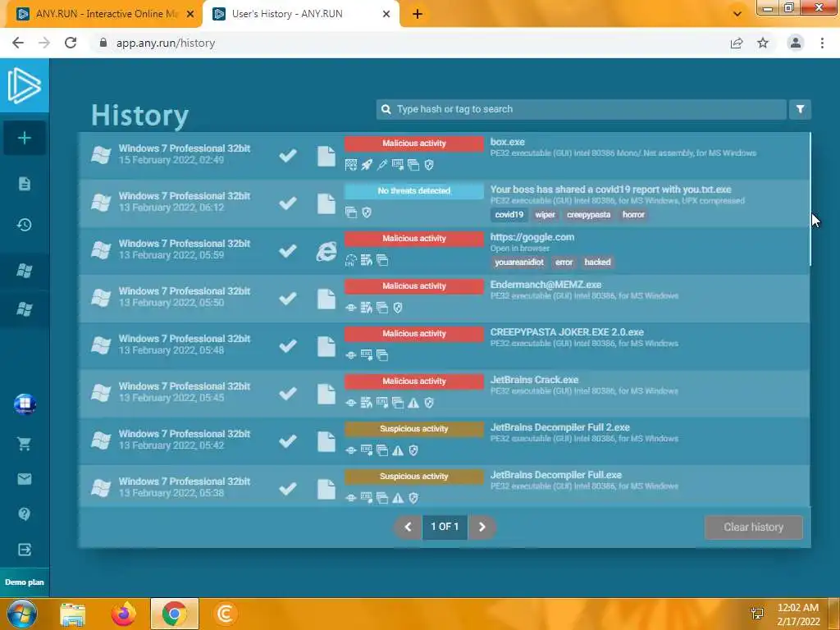Click the rocket icon in box.exe row
Viewport: 840px width, 630px height.
367,165
